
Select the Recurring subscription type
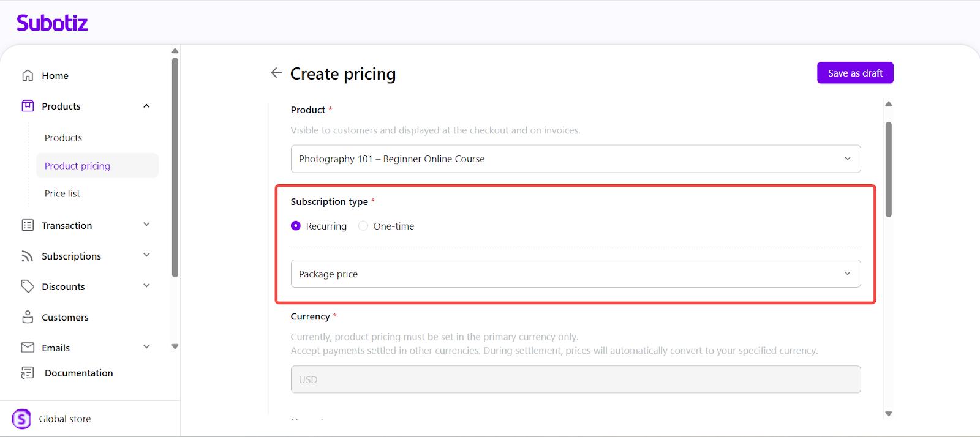click(296, 226)
